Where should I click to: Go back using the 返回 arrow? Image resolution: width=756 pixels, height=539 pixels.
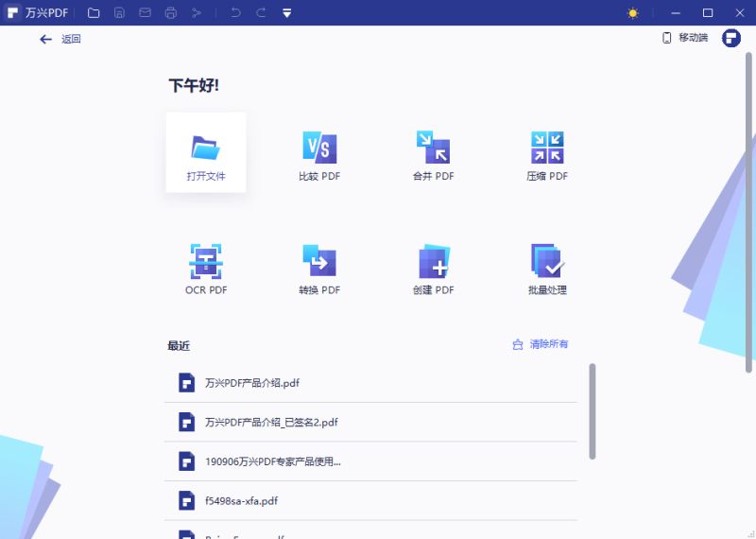click(60, 39)
